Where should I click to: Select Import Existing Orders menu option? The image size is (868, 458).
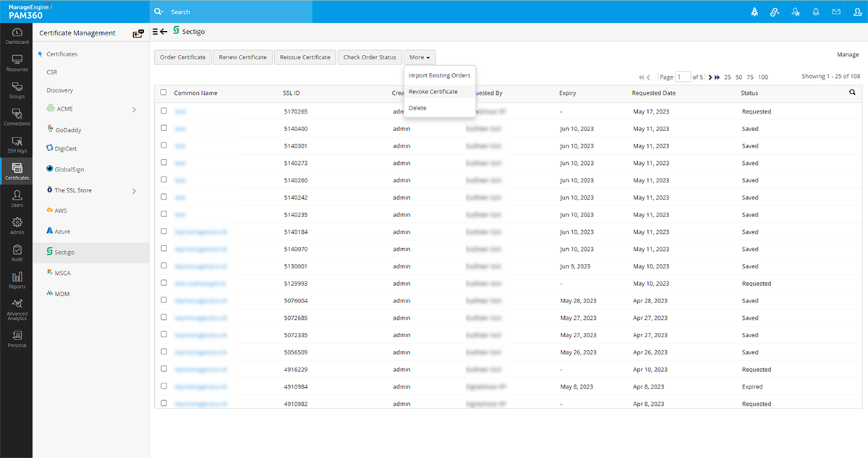[439, 75]
